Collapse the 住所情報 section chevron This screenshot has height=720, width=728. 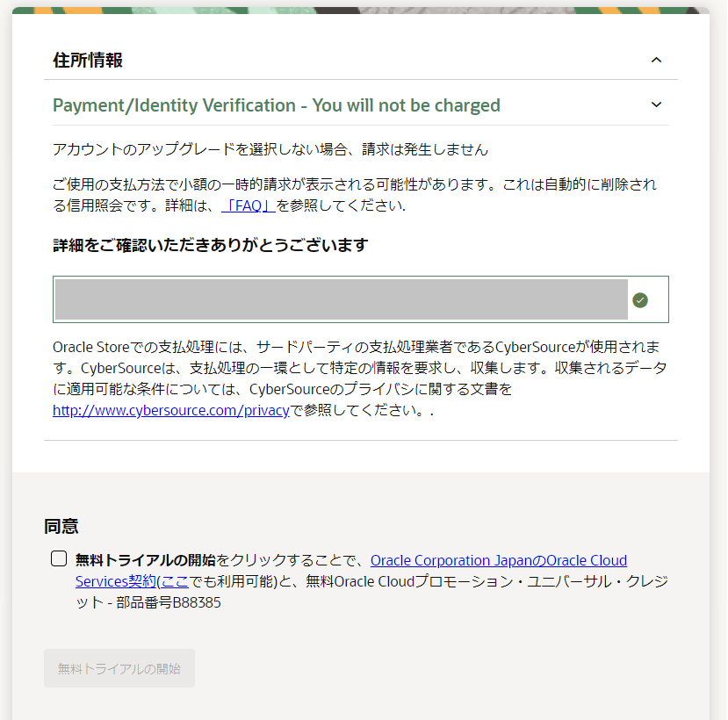(656, 60)
